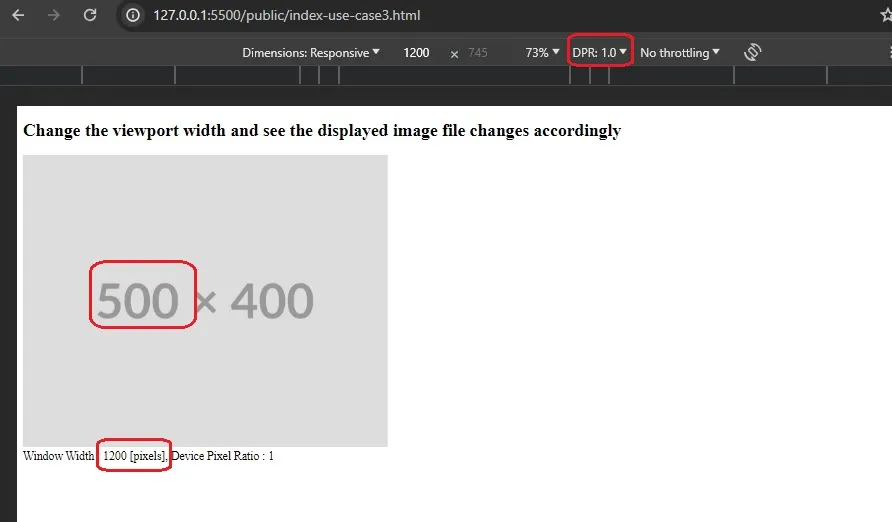Click the browser forward arrow
The height and width of the screenshot is (522, 892).
pos(54,16)
